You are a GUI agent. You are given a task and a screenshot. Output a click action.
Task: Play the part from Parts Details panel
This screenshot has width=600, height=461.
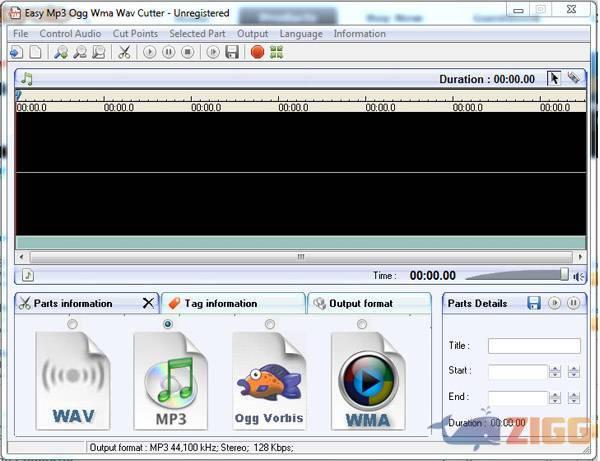554,303
